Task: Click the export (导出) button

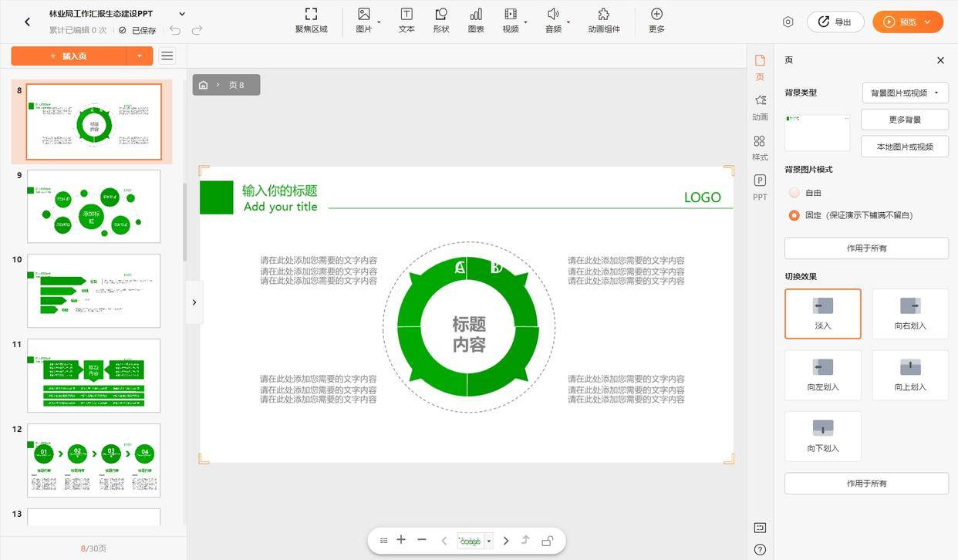Action: tap(835, 22)
